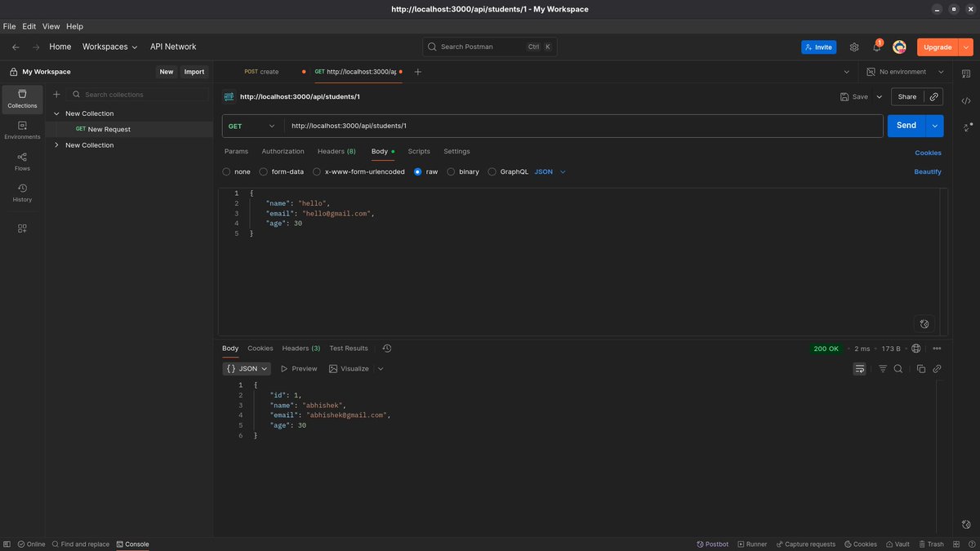Open the No environment dropdown
Screen dimensions: 980x551
pos(905,72)
